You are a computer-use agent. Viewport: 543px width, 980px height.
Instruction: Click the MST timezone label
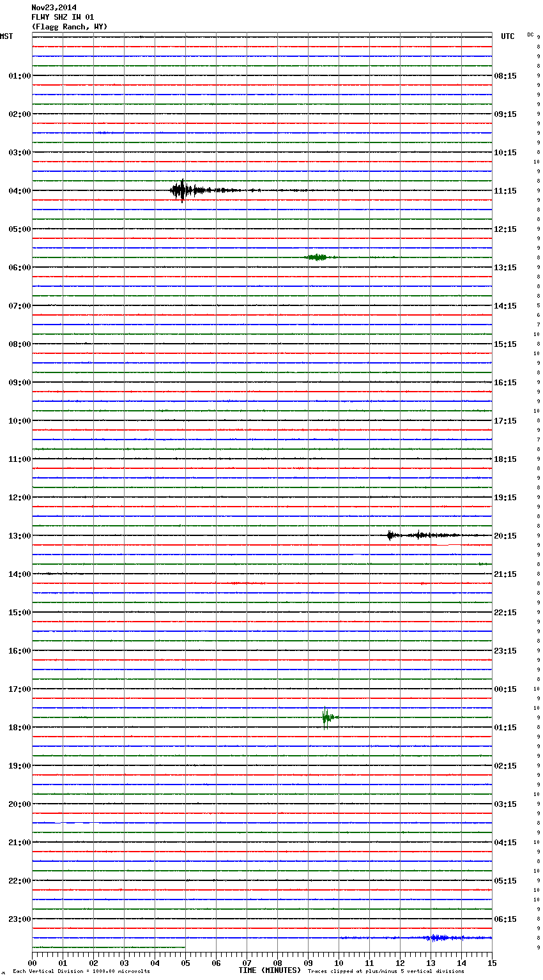point(6,36)
